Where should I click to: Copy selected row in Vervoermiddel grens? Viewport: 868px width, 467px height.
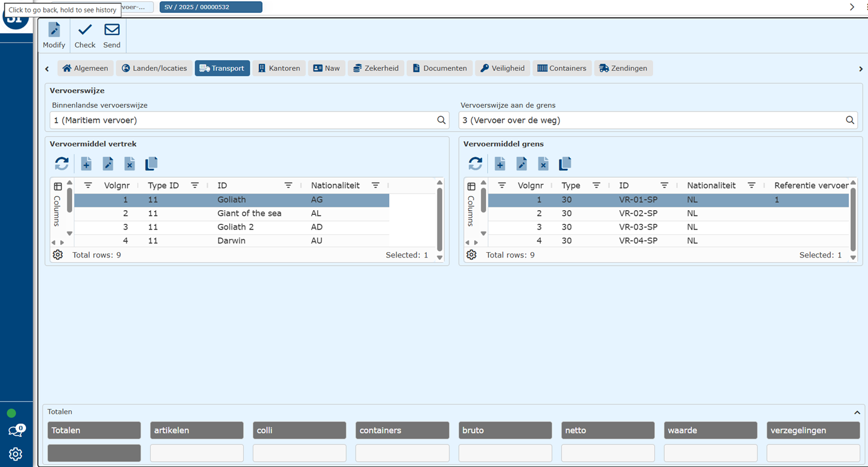565,164
